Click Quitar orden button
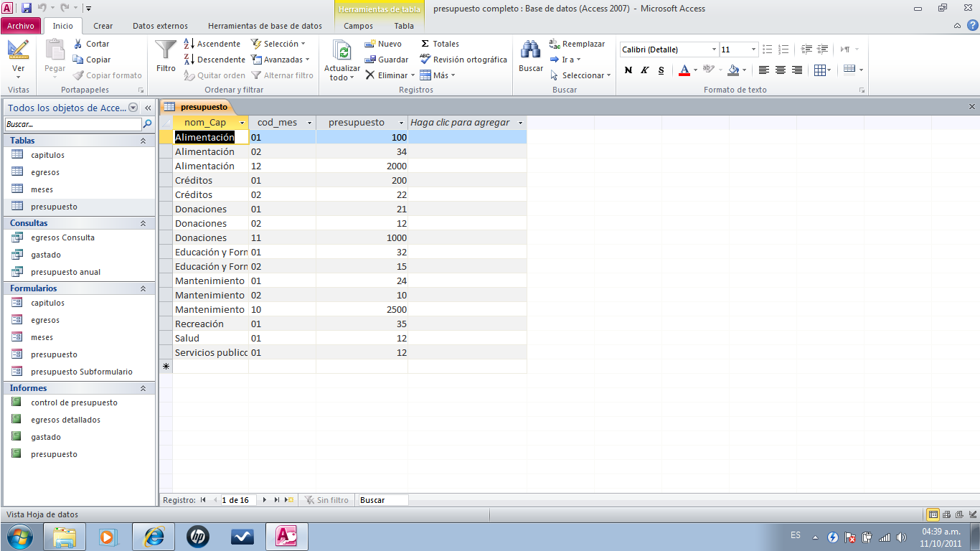Image resolution: width=980 pixels, height=551 pixels. click(215, 75)
